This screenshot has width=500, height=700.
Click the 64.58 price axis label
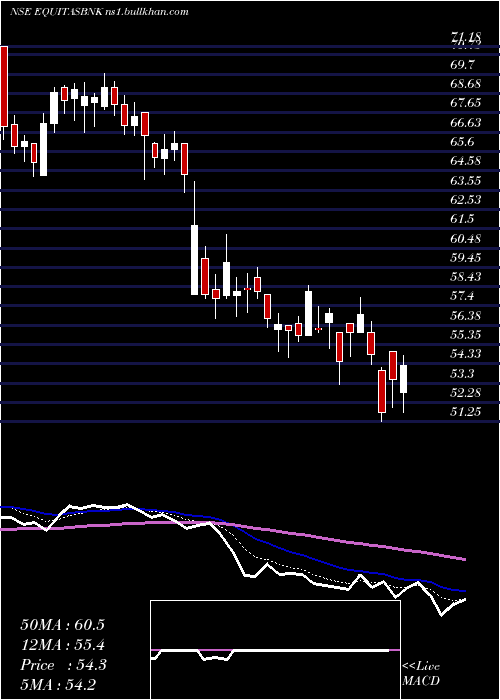466,161
